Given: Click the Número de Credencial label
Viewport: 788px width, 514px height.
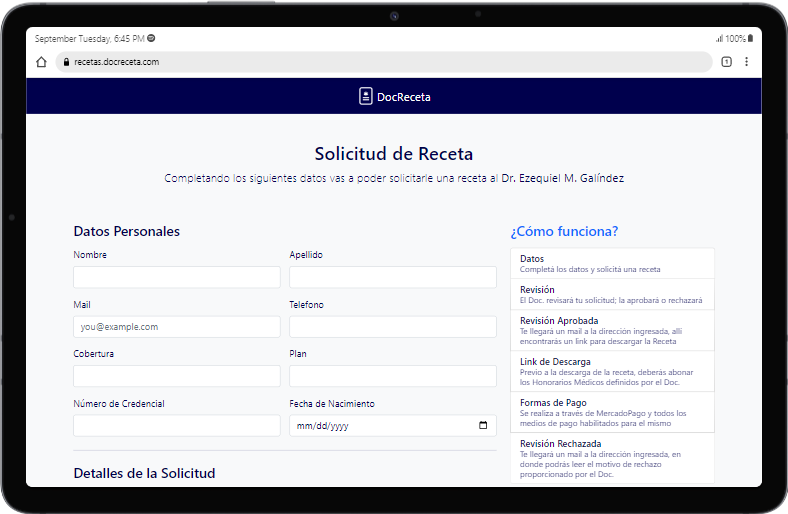Looking at the screenshot, I should point(119,403).
